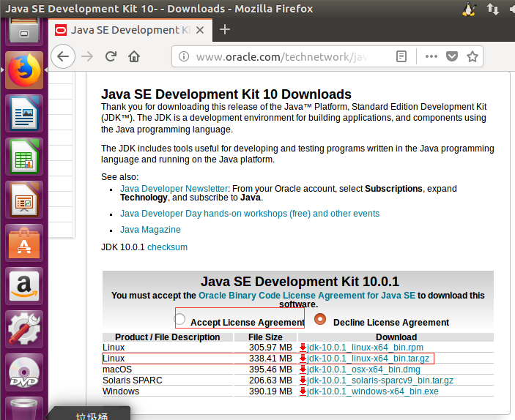
Task: Open the Java Magazine link
Action: point(150,230)
